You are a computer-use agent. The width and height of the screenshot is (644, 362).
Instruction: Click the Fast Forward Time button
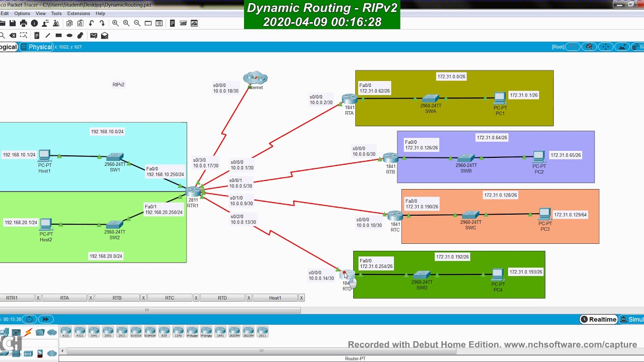pos(45,319)
